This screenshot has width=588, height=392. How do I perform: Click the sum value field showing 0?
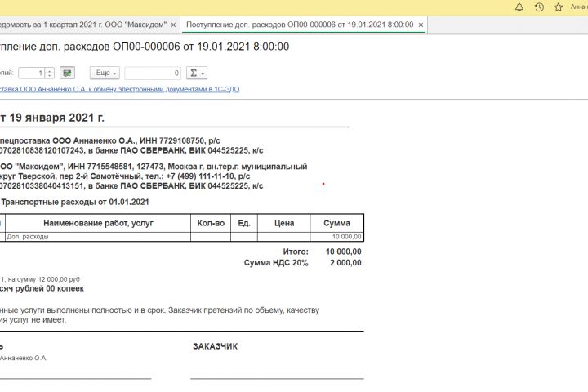(x=153, y=73)
